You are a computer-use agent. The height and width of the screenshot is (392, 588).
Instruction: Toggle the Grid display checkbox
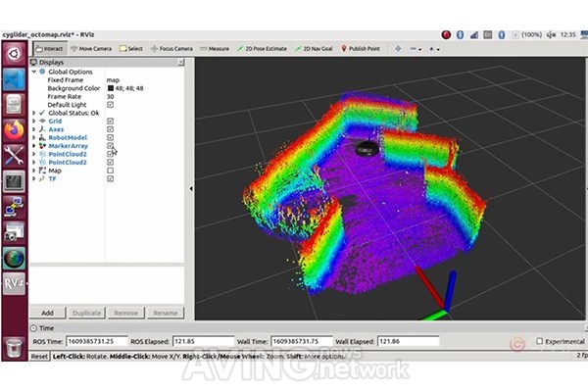110,121
